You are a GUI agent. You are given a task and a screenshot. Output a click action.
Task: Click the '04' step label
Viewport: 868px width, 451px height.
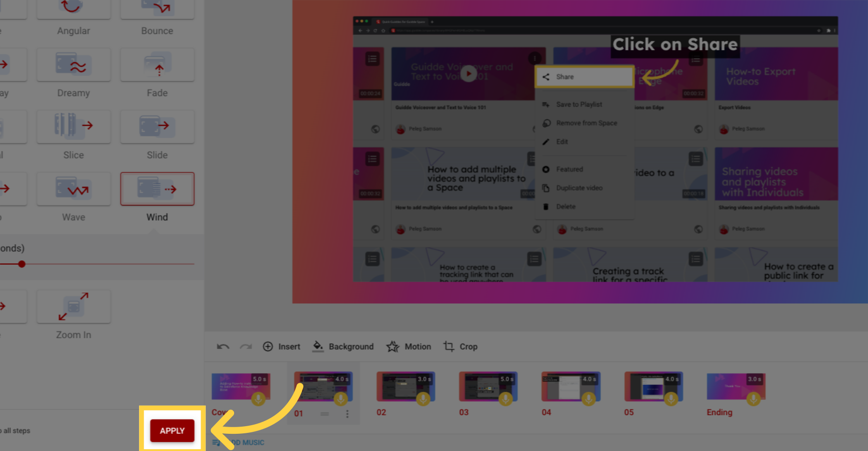[547, 412]
